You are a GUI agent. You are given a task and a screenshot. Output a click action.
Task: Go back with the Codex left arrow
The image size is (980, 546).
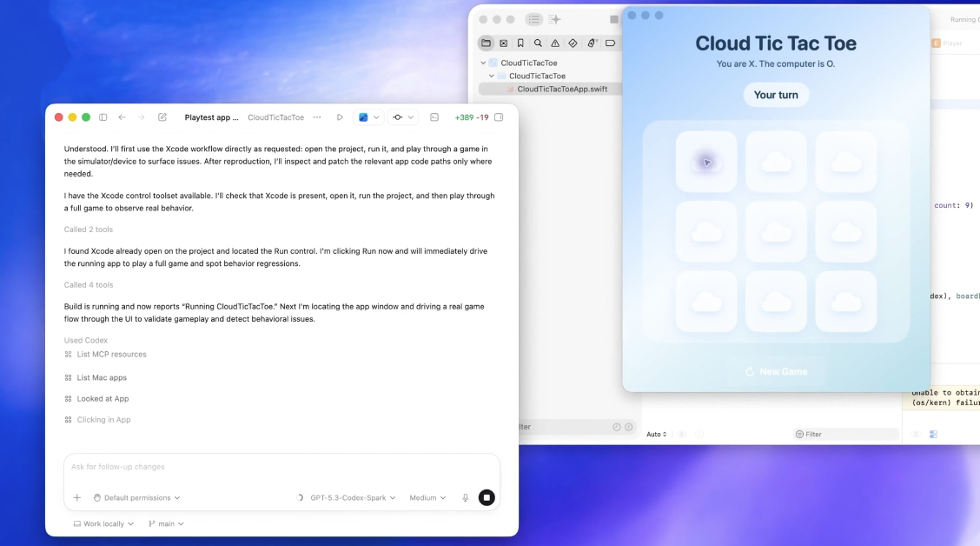point(122,117)
